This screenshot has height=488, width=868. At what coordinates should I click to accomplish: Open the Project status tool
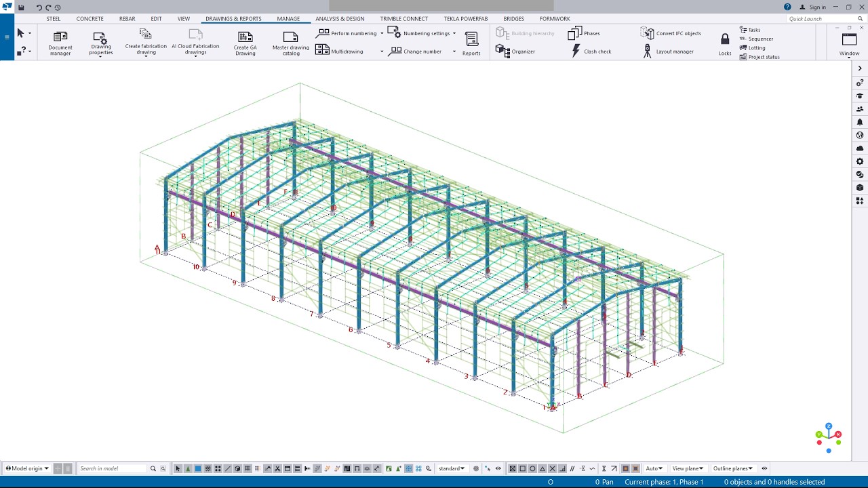759,57
